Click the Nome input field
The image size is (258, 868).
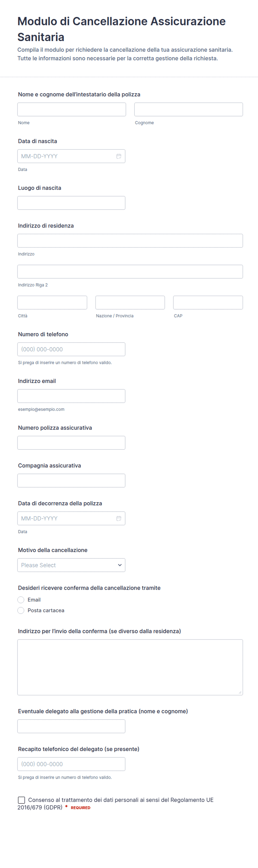(72, 109)
